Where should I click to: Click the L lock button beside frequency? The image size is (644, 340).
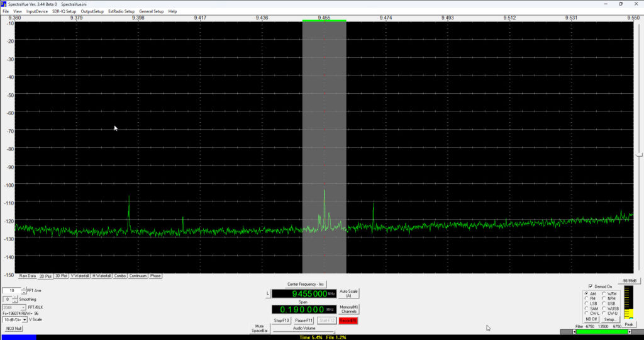268,293
